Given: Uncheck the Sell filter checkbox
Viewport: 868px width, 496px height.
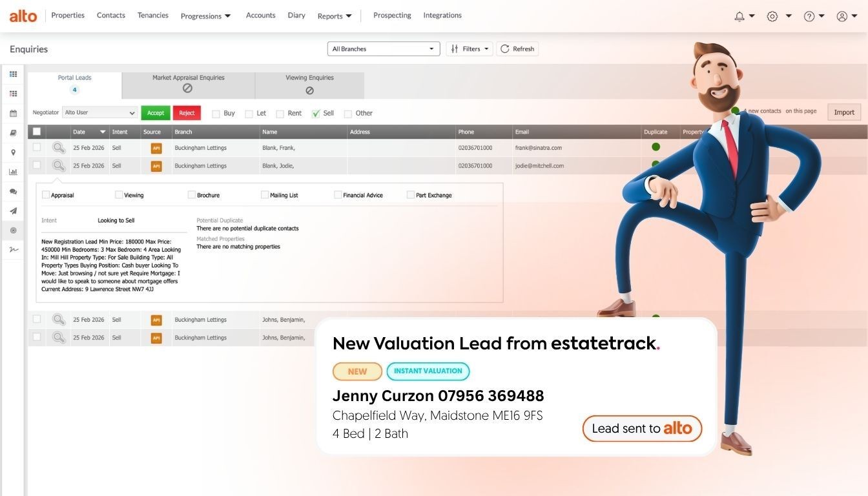Looking at the screenshot, I should [x=316, y=113].
